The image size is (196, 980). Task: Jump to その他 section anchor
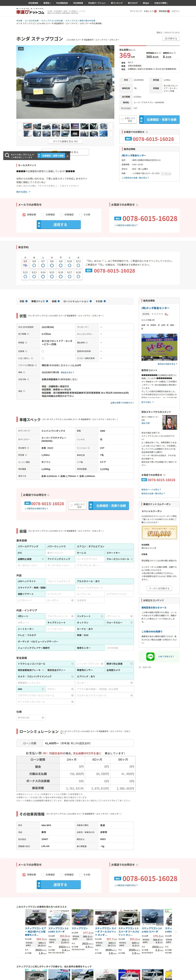tap(100, 301)
